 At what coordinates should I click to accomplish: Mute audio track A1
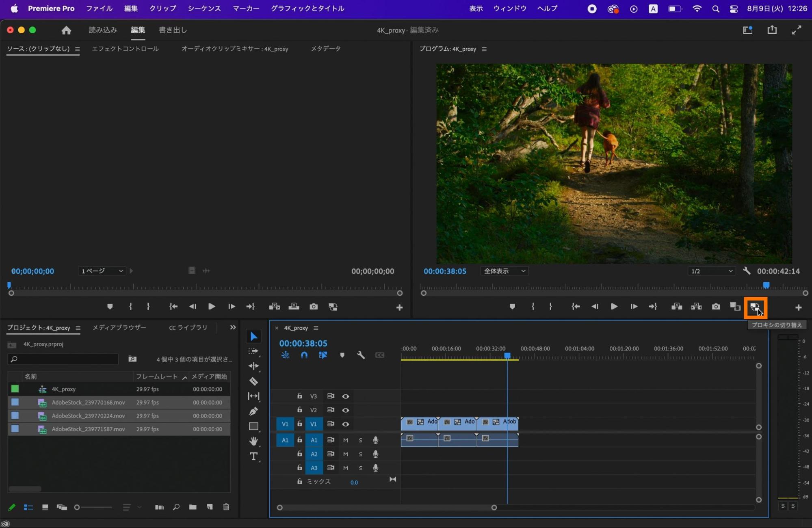coord(345,440)
